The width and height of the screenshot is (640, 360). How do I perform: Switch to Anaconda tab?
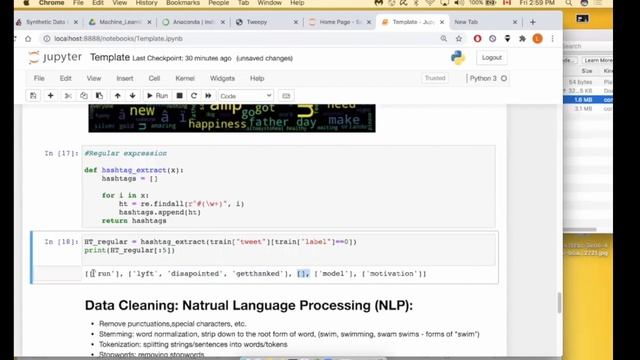pos(193,22)
